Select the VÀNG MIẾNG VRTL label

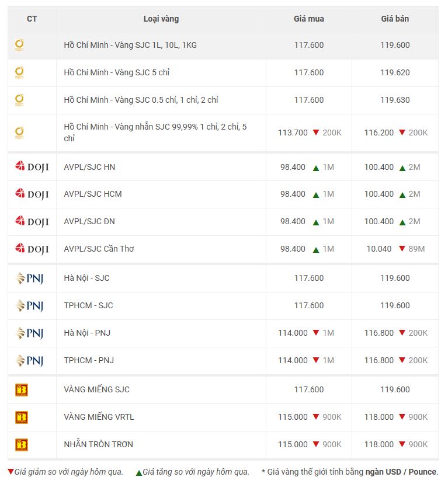click(x=99, y=417)
